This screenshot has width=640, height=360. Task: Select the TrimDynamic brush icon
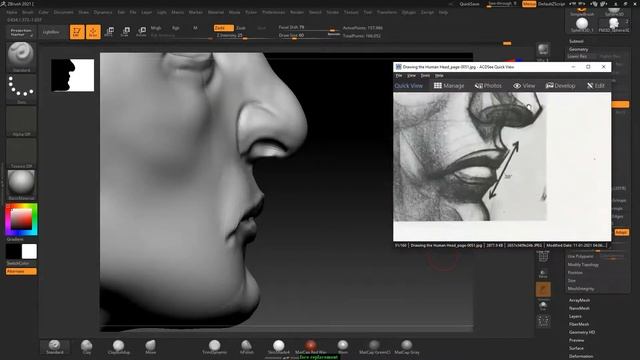(215, 347)
